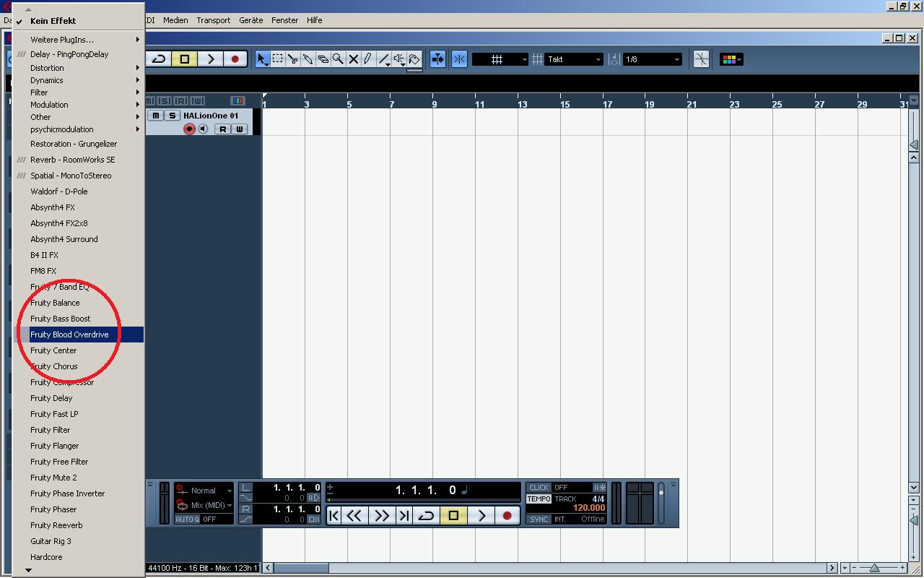Toggle Cycle in the transport panel
This screenshot has width=924, height=578.
[x=426, y=515]
